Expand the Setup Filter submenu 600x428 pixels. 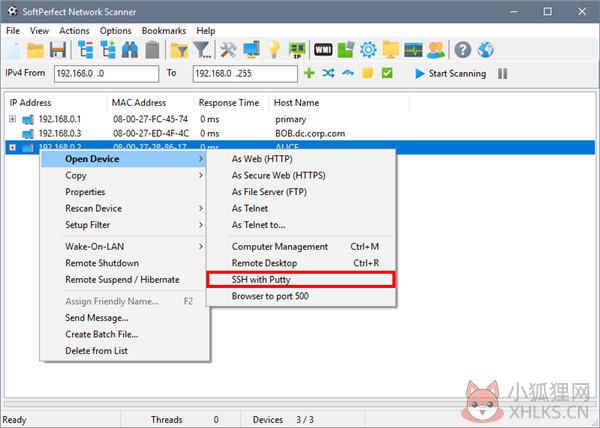[125, 225]
